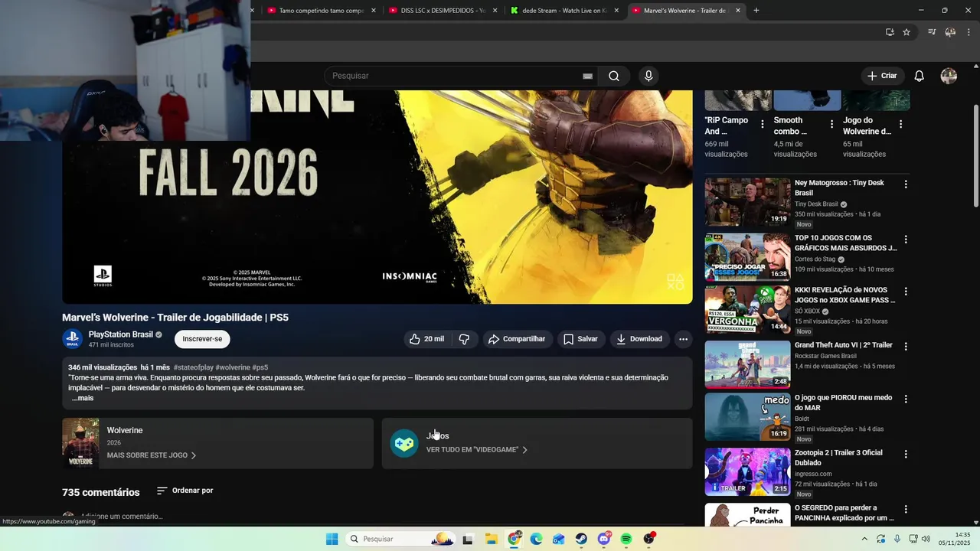Open more actions ellipsis under the video

[x=683, y=339]
